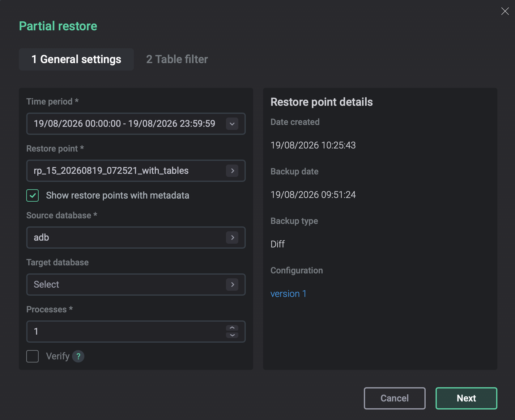
Task: Increase Processes with the up arrow
Action: 232,328
